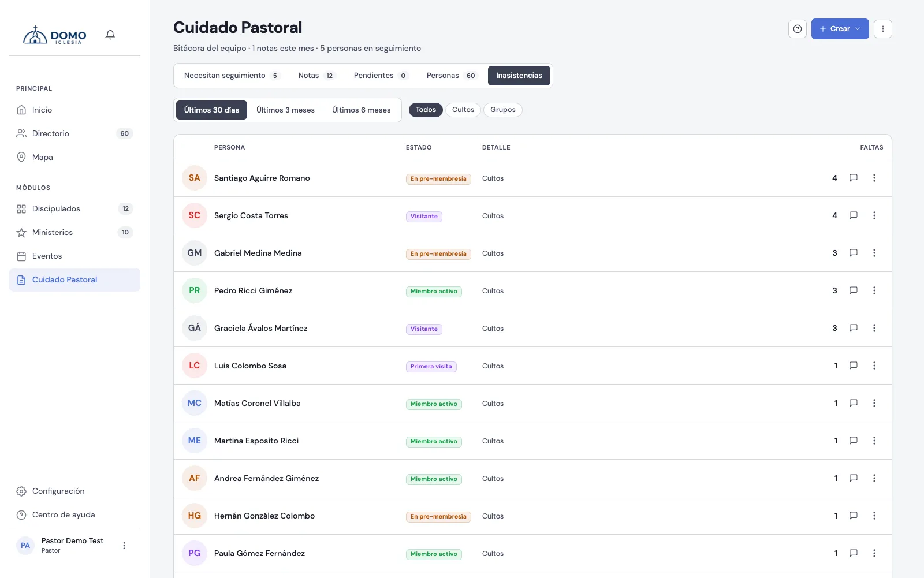924x578 pixels.
Task: Open the page options kebab menu
Action: tap(883, 29)
